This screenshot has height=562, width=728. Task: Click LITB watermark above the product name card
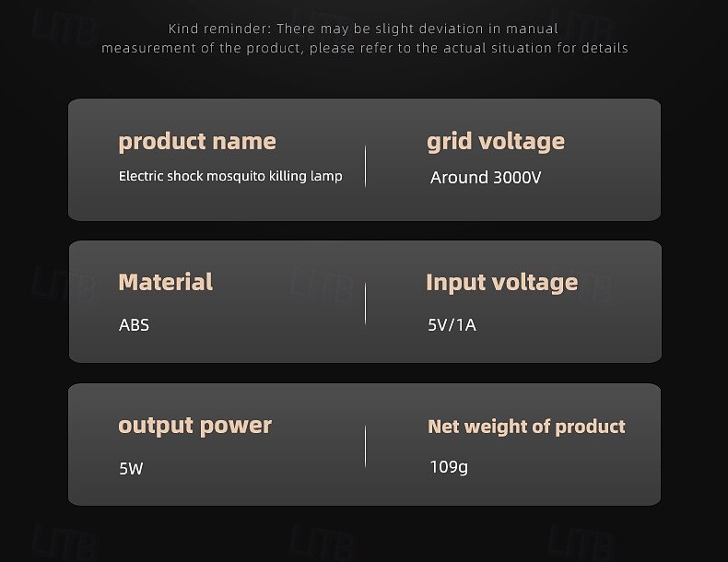click(x=63, y=28)
